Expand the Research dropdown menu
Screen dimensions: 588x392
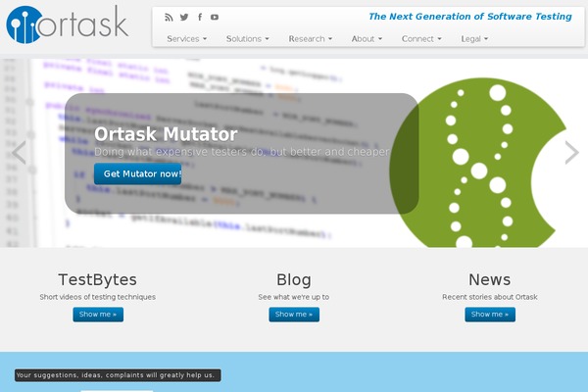point(310,38)
